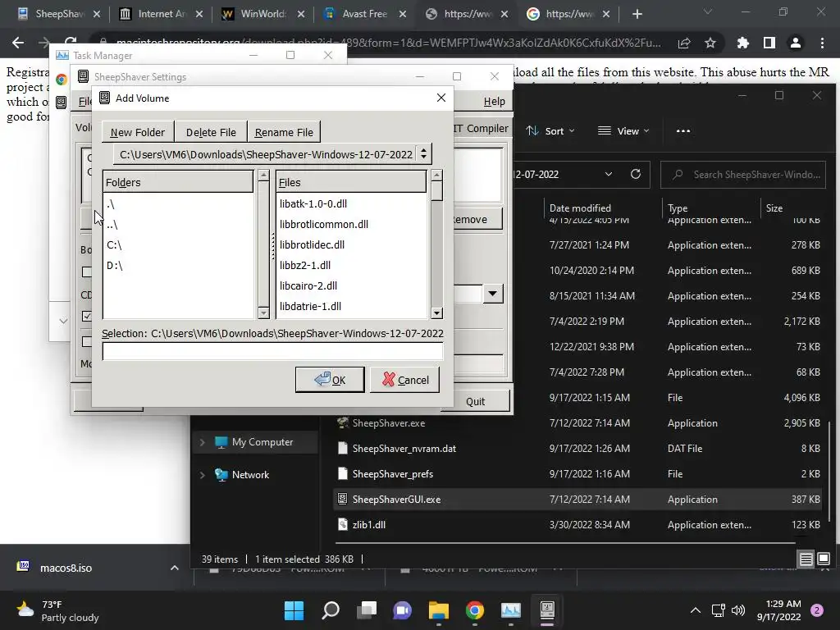This screenshot has height=630, width=840.
Task: Bookmark this page star icon
Action: pos(710,43)
